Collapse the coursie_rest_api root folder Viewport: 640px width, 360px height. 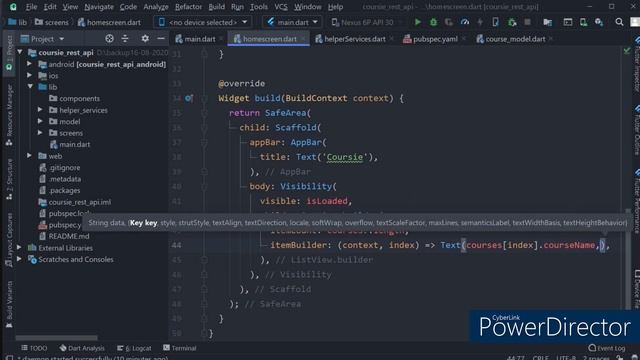(x=20, y=52)
